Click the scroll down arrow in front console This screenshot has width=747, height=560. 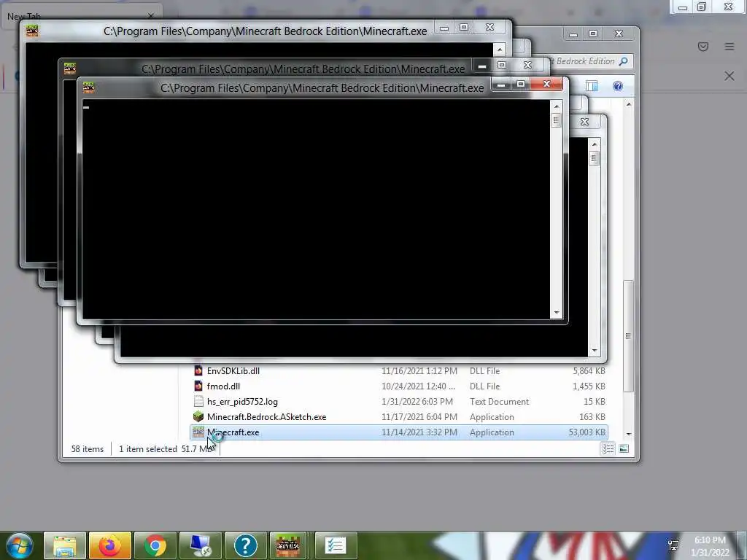click(556, 313)
